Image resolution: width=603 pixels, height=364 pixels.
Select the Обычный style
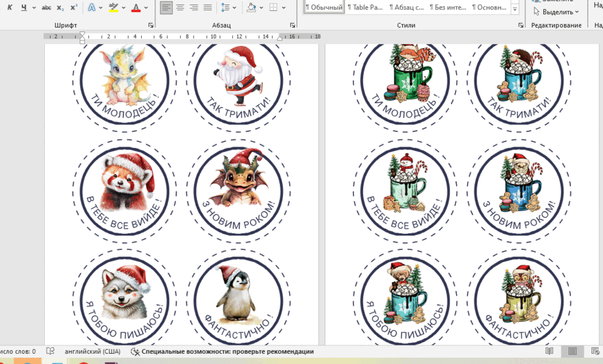pyautogui.click(x=324, y=7)
